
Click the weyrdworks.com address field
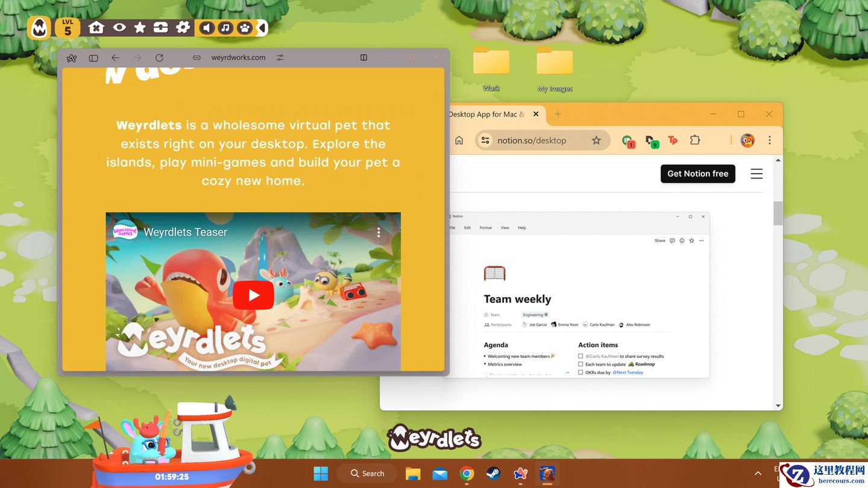tap(238, 58)
